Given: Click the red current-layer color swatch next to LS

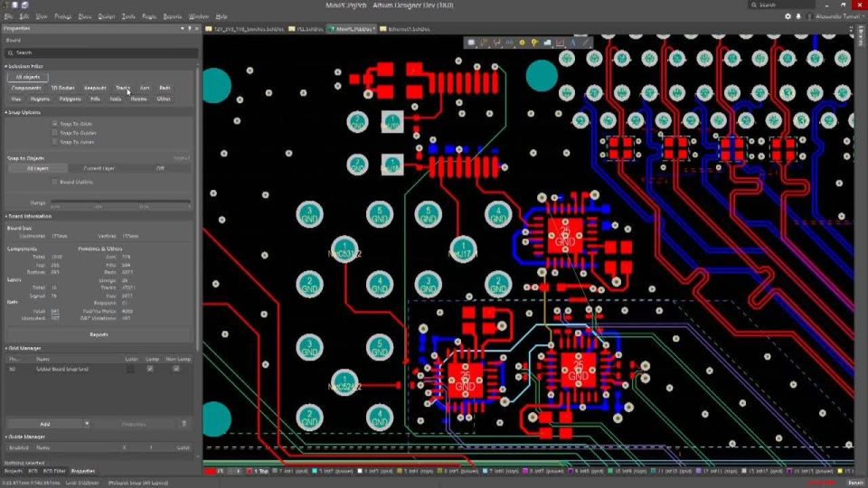Looking at the screenshot, I should tap(210, 472).
